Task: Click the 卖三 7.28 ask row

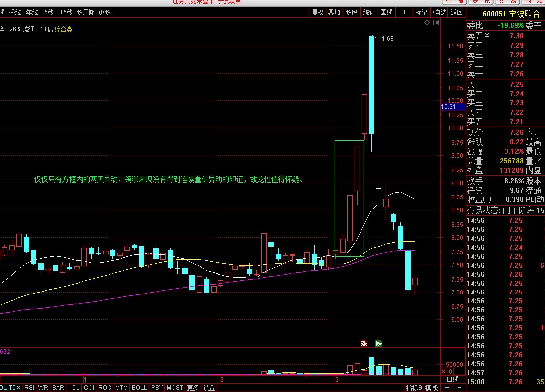Action: [x=505, y=55]
